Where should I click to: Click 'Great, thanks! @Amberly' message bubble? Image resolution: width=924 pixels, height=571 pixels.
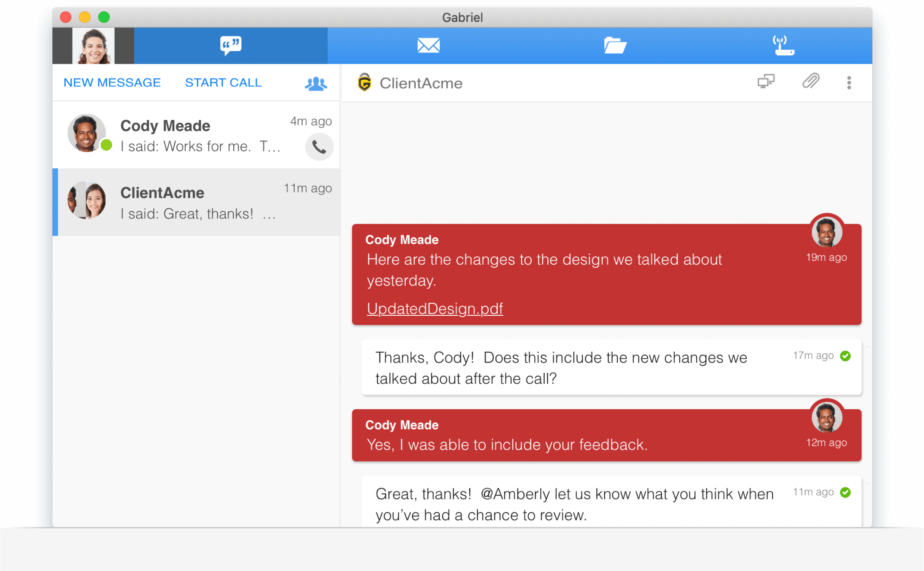coord(612,502)
